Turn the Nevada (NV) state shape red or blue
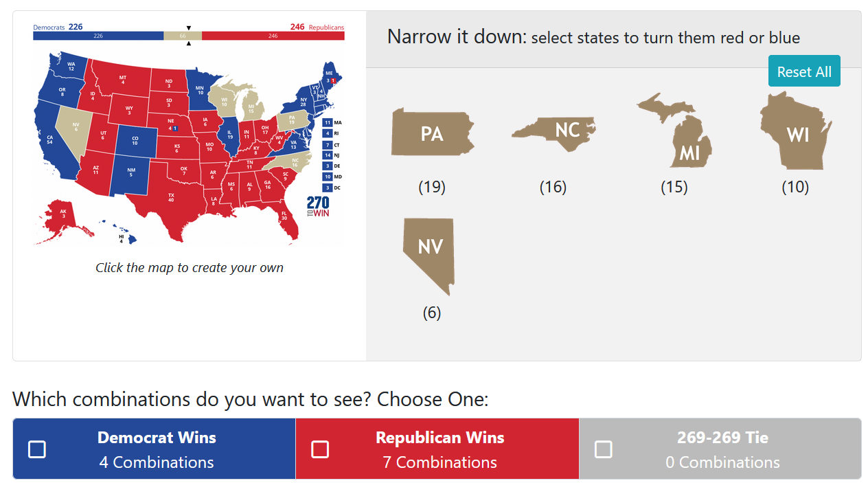 coord(430,251)
